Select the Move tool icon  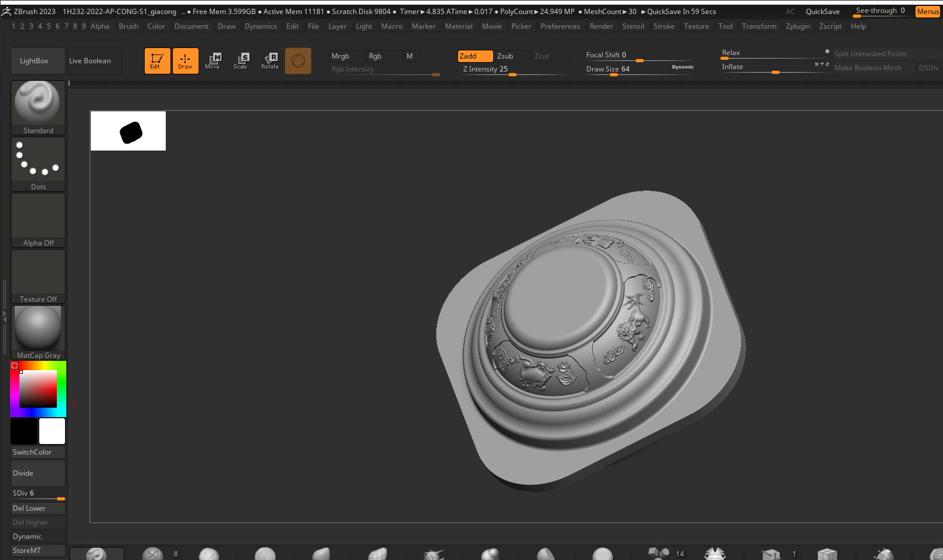213,60
